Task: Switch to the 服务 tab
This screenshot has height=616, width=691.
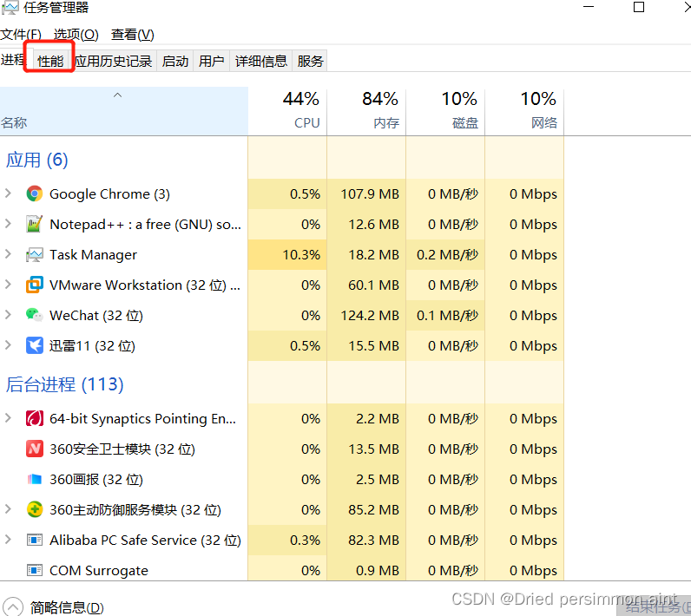Action: [310, 61]
